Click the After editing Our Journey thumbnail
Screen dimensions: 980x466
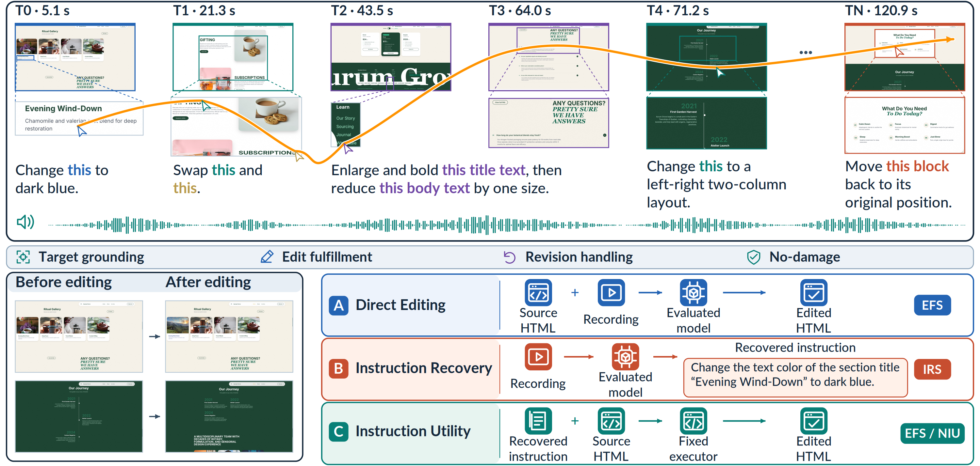[229, 417]
